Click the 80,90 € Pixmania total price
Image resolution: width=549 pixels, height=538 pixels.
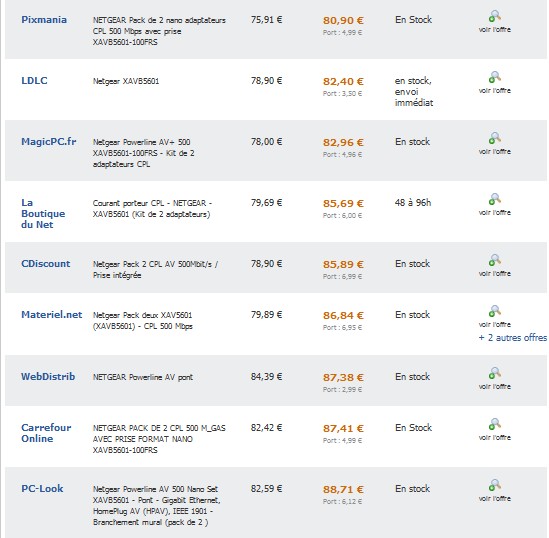point(343,21)
